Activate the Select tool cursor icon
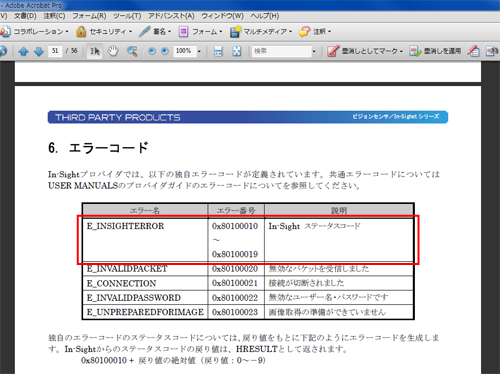This screenshot has height=374, width=500. (95, 51)
